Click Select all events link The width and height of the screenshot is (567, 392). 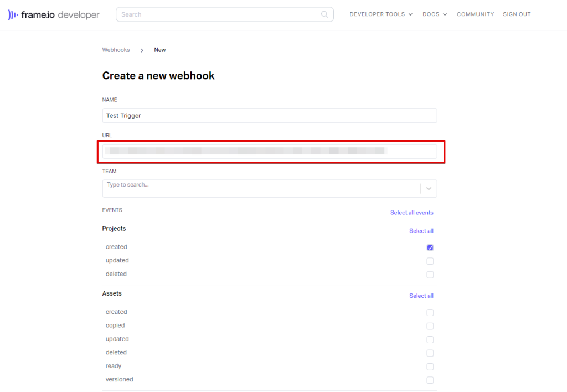(x=411, y=213)
